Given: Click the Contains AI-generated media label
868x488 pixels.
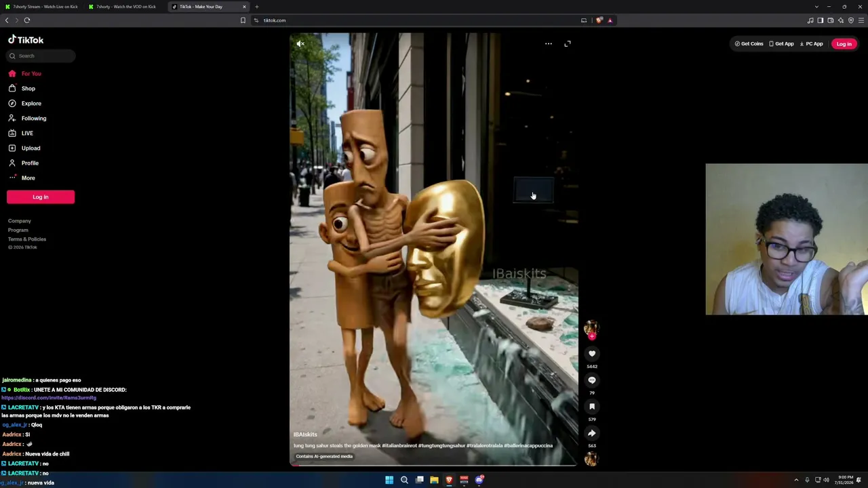Looking at the screenshot, I should (x=324, y=457).
